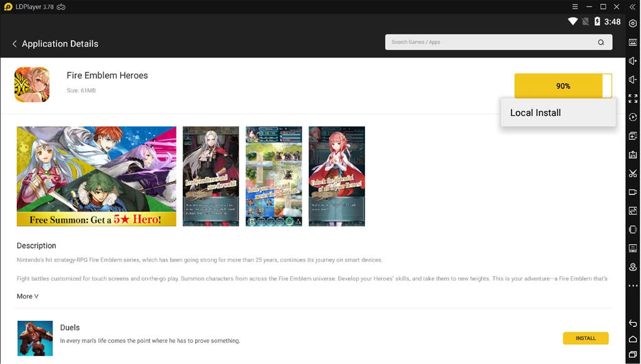The image size is (641, 364).
Task: Expand description with More
Action: (28, 296)
